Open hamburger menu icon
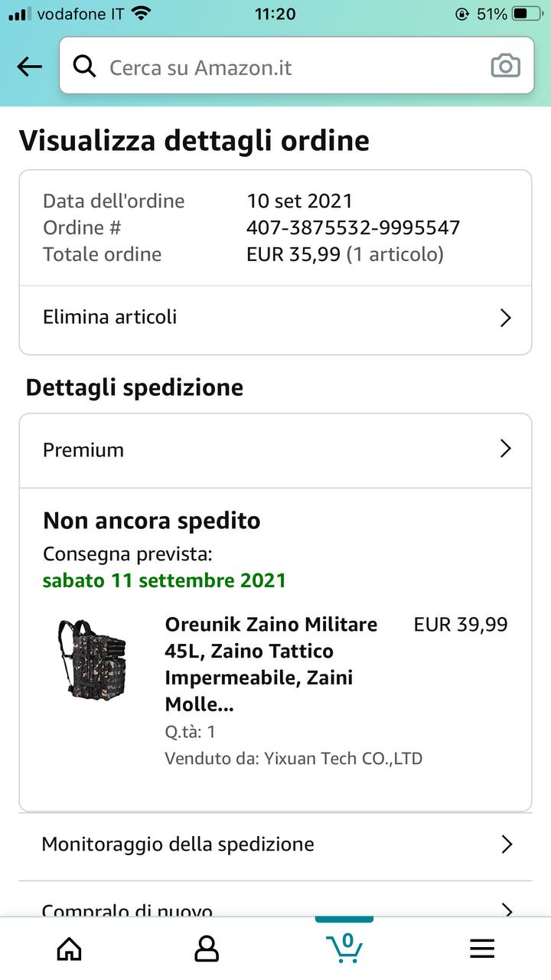 click(x=482, y=949)
